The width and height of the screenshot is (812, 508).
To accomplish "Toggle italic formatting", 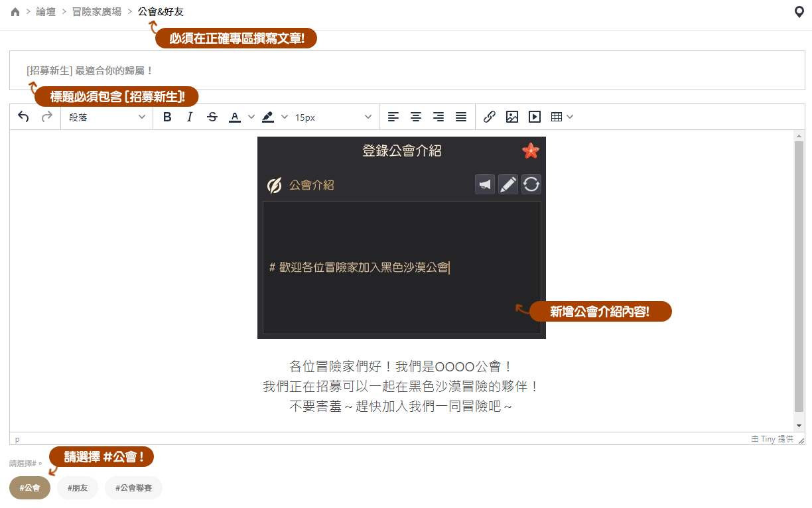I will pos(190,117).
